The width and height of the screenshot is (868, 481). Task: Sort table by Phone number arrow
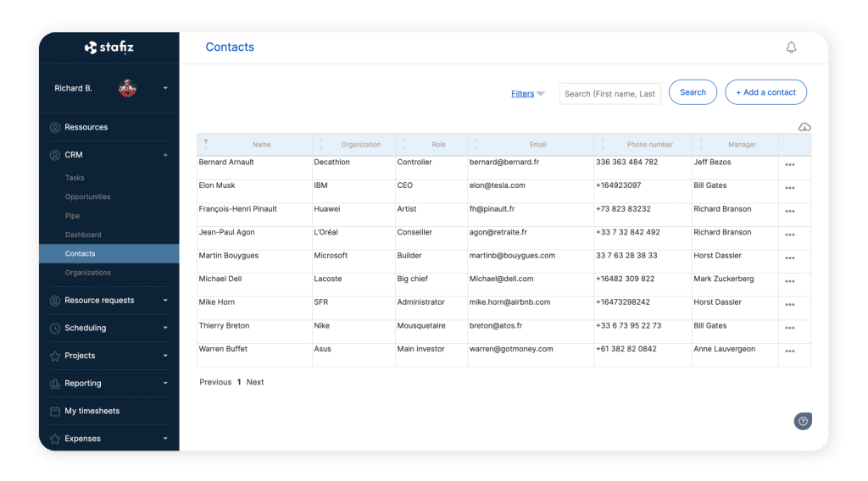(604, 144)
